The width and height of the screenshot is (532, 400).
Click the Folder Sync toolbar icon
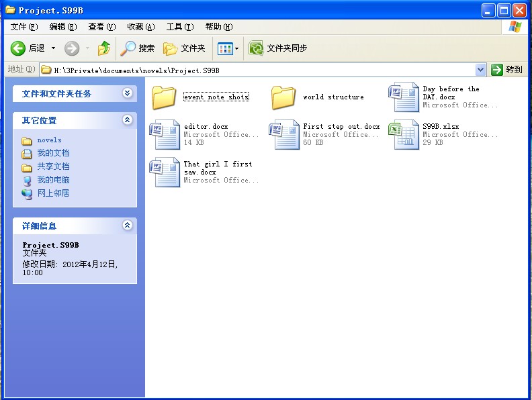(256, 48)
